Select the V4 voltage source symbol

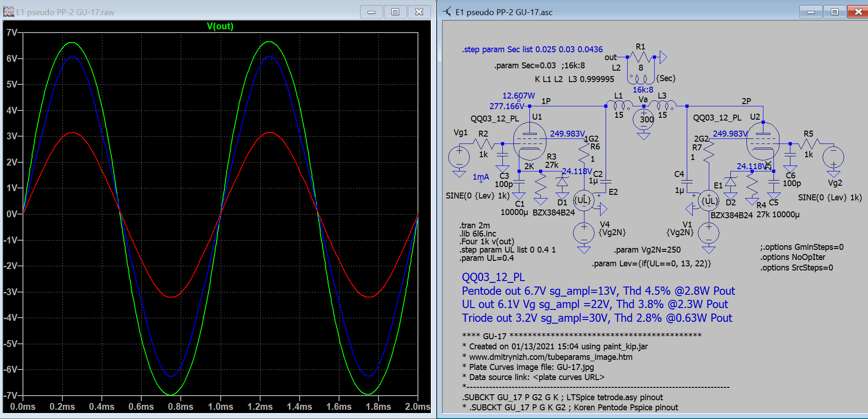click(x=584, y=234)
